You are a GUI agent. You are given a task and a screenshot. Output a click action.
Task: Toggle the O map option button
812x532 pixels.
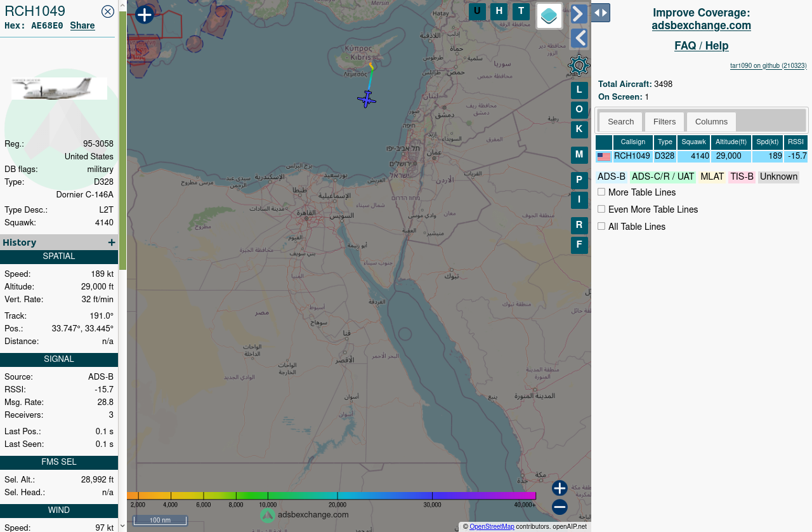[579, 110]
